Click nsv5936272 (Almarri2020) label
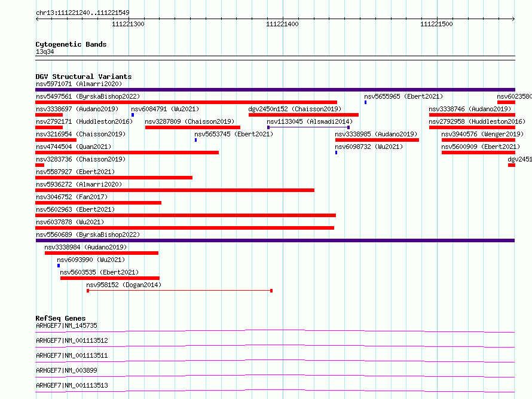 pyautogui.click(x=79, y=184)
